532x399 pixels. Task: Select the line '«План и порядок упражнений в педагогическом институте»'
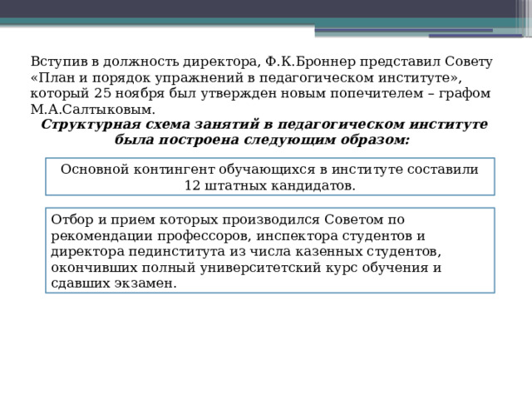[x=246, y=78]
